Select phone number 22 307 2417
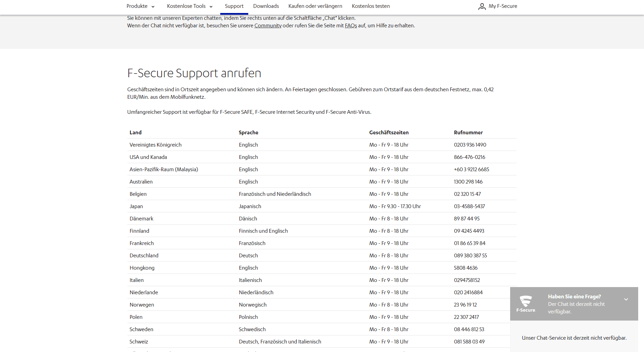Screen dimensions: 644x352 [x=466, y=317]
